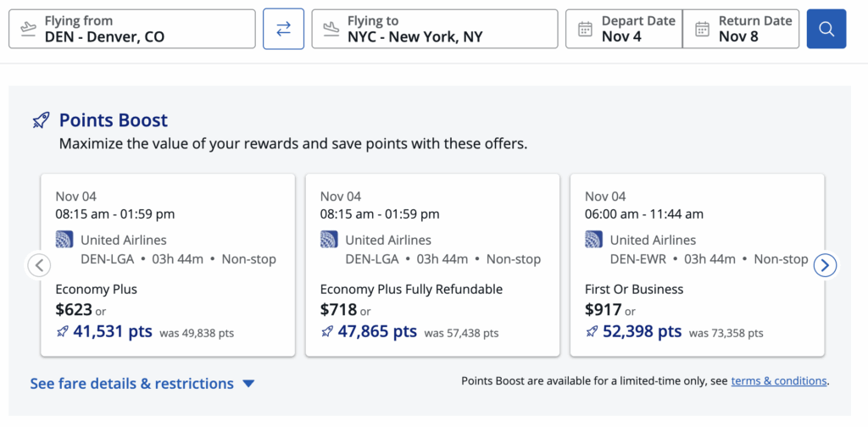Click the Points Boost rocket icon
This screenshot has width=868, height=427.
click(41, 120)
